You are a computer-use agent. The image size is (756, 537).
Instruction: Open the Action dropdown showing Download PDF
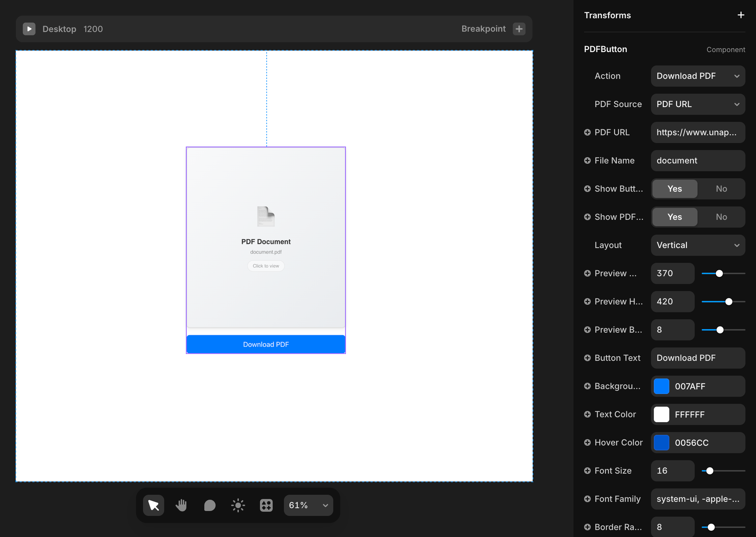point(698,76)
